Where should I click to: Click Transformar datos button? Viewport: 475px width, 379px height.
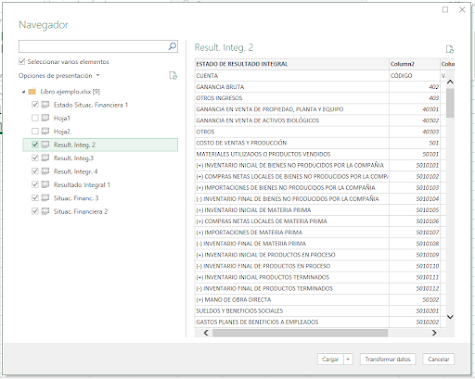click(x=388, y=359)
